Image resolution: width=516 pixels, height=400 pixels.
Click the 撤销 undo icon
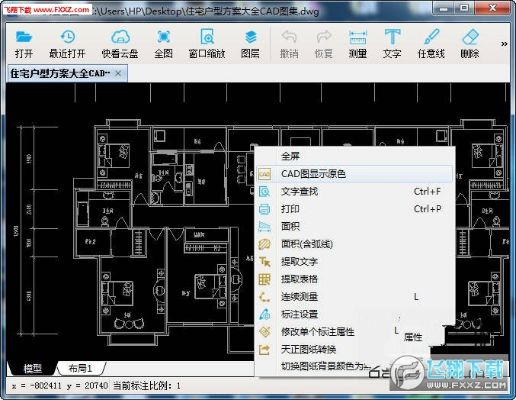pyautogui.click(x=289, y=37)
